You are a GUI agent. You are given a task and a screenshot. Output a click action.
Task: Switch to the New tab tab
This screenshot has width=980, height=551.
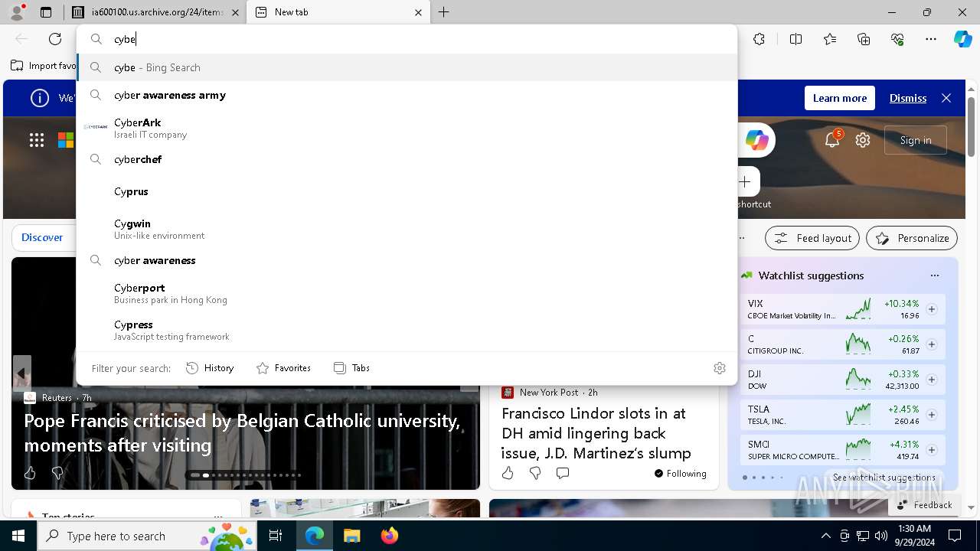339,12
